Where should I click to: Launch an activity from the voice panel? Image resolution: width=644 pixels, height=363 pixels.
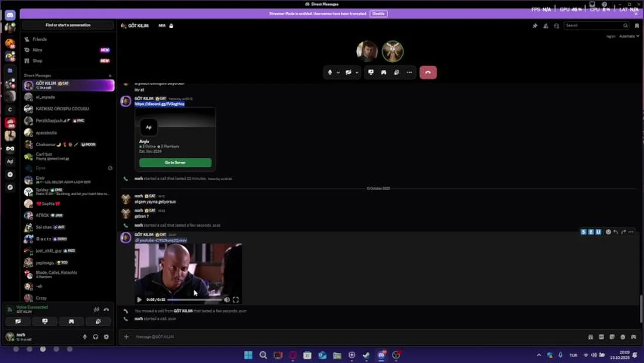pyautogui.click(x=71, y=321)
